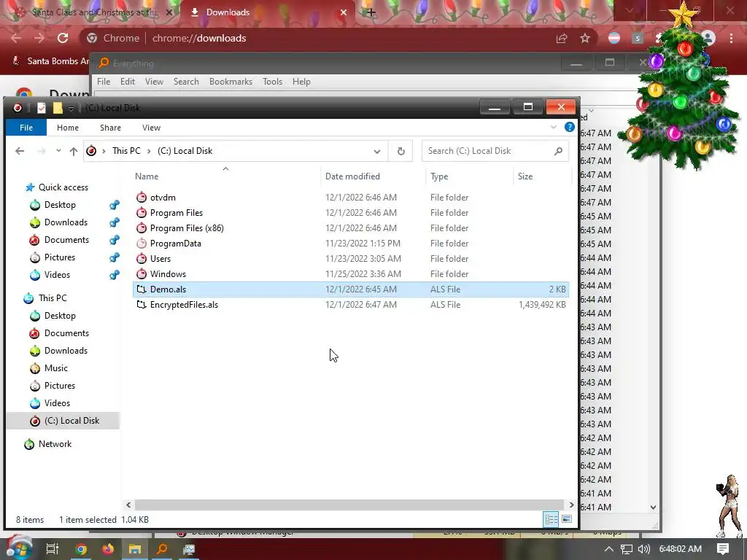Click the Search (C:) Local Disk box
The image size is (747, 560).
pyautogui.click(x=495, y=151)
